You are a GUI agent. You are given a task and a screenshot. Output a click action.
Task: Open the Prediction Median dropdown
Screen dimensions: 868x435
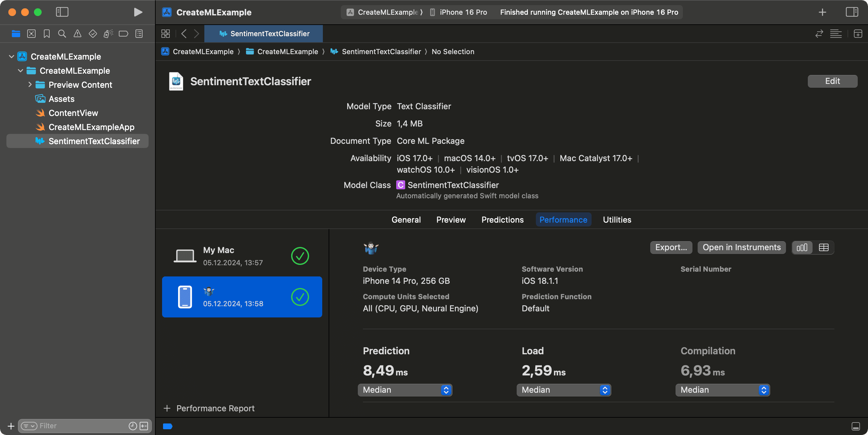click(405, 390)
